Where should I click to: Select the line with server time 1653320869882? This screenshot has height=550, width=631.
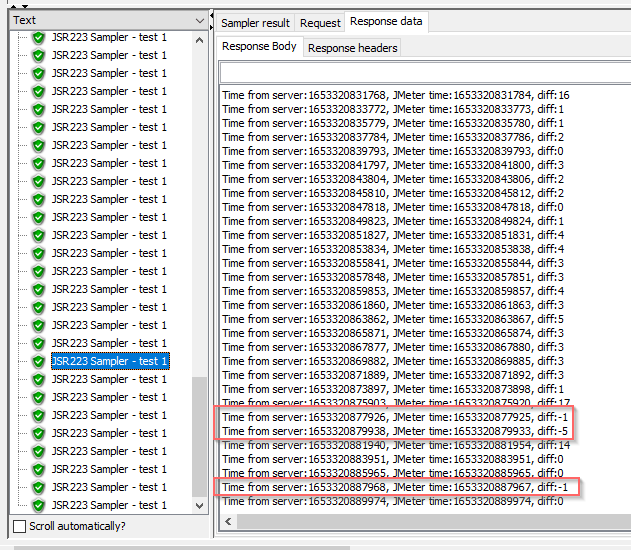393,361
